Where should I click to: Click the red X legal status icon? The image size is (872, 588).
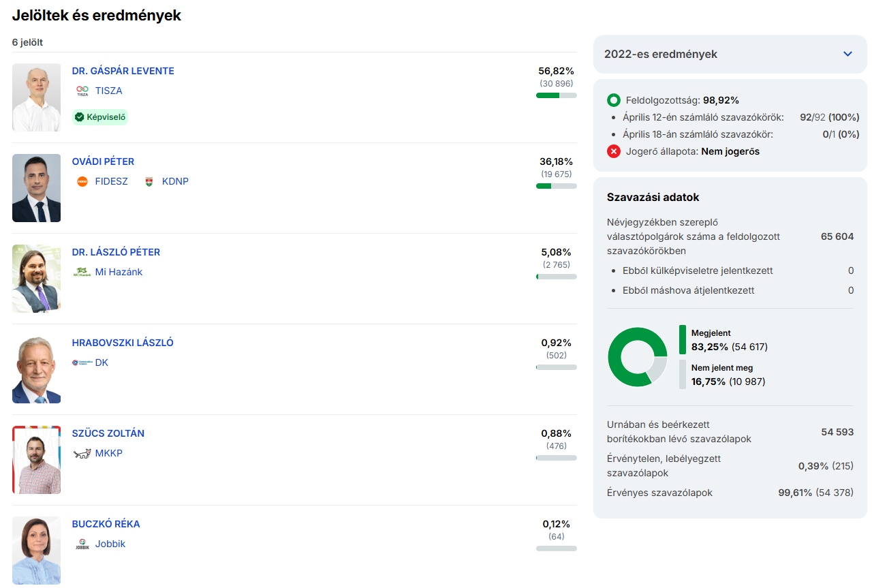(x=614, y=151)
